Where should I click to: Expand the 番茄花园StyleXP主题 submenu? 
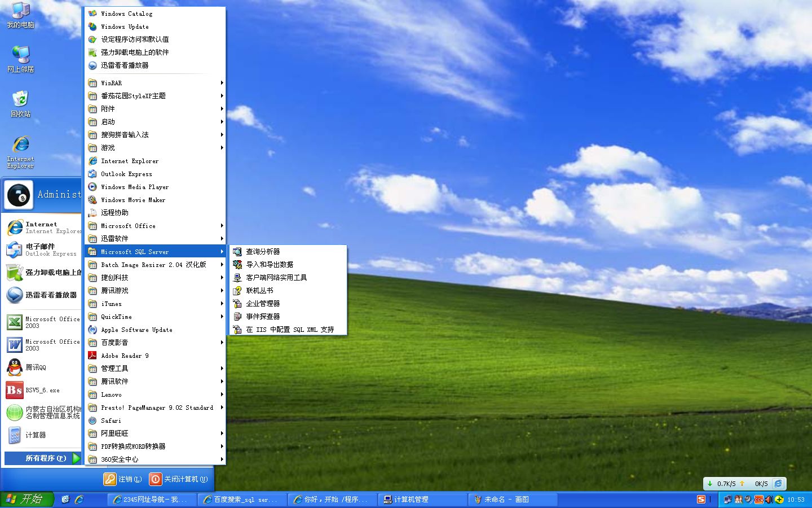pos(155,96)
